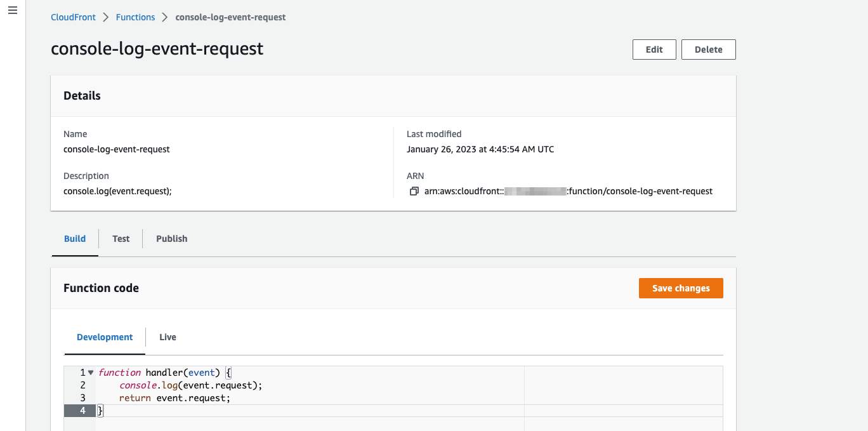Open the Publish tab
The width and height of the screenshot is (868, 431).
tap(172, 239)
